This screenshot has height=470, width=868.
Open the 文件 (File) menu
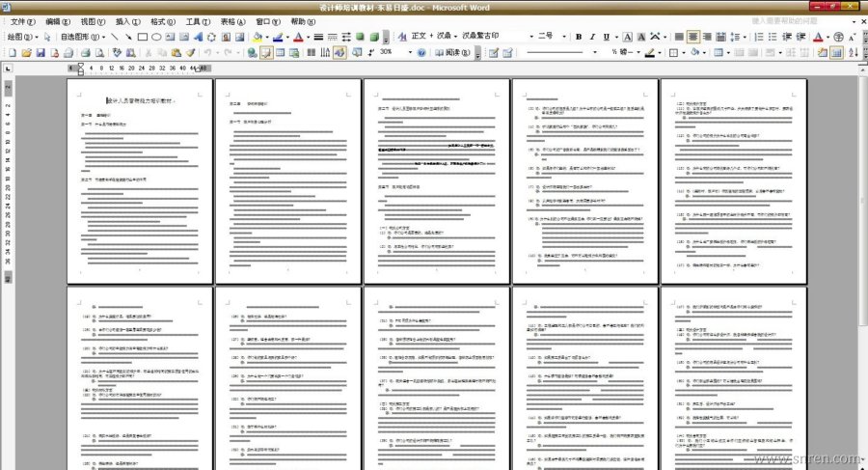(22, 21)
